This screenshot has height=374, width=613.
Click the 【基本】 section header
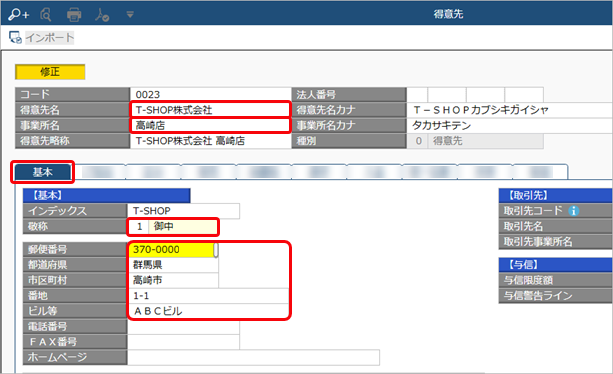pyautogui.click(x=106, y=195)
